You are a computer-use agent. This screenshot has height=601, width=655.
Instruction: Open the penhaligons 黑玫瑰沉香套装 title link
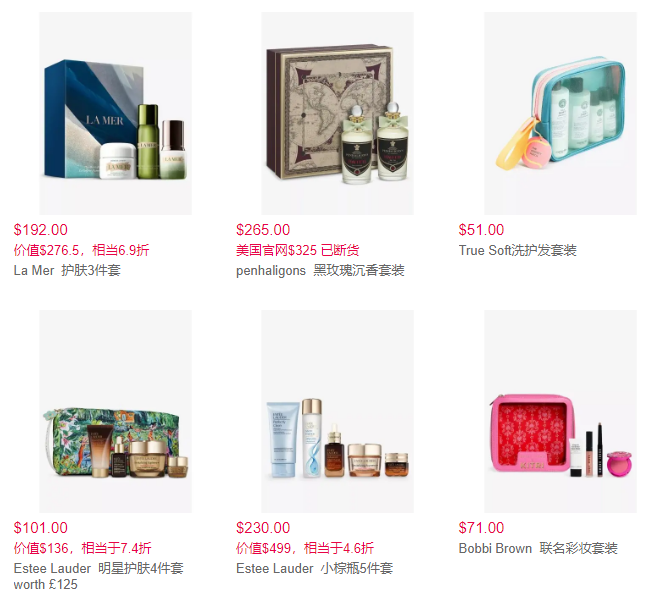click(320, 270)
